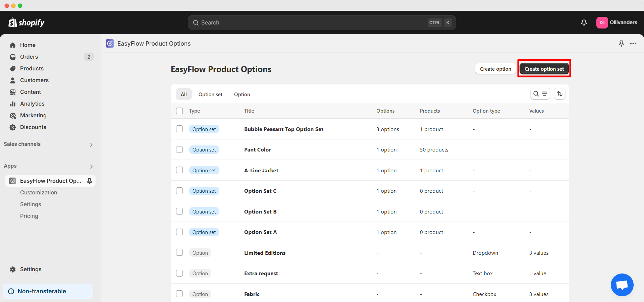Click the Settings gear icon
Screen dimensions: 644x302
(x=13, y=269)
